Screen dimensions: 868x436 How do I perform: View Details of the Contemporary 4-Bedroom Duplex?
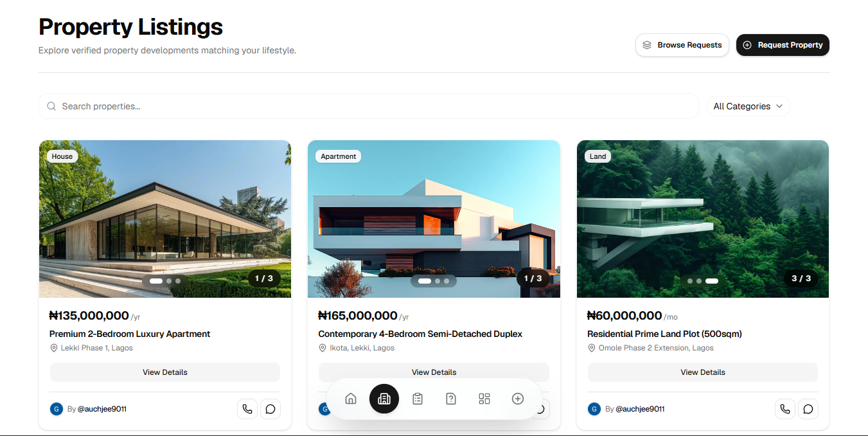click(x=434, y=372)
